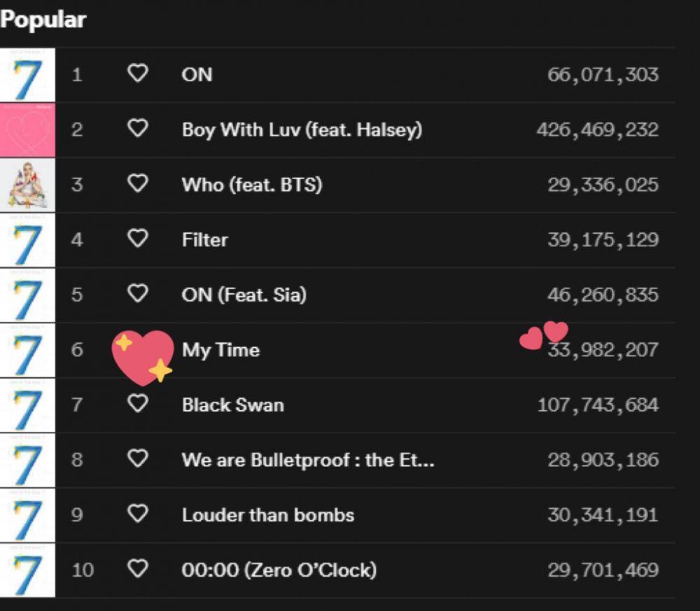Click the two small red hearts emoji
Image resolution: width=700 pixels, height=611 pixels.
click(544, 336)
